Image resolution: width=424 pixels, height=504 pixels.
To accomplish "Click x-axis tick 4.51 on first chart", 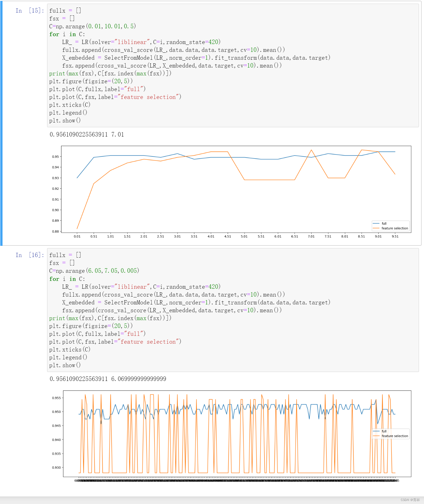I will [x=228, y=237].
